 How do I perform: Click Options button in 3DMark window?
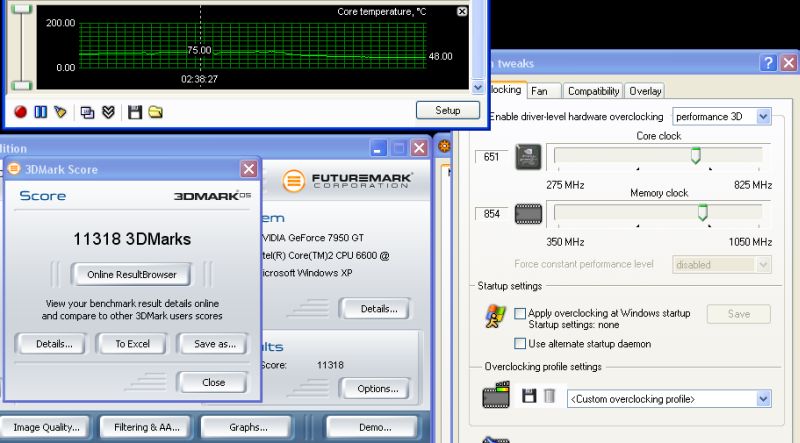tap(376, 388)
